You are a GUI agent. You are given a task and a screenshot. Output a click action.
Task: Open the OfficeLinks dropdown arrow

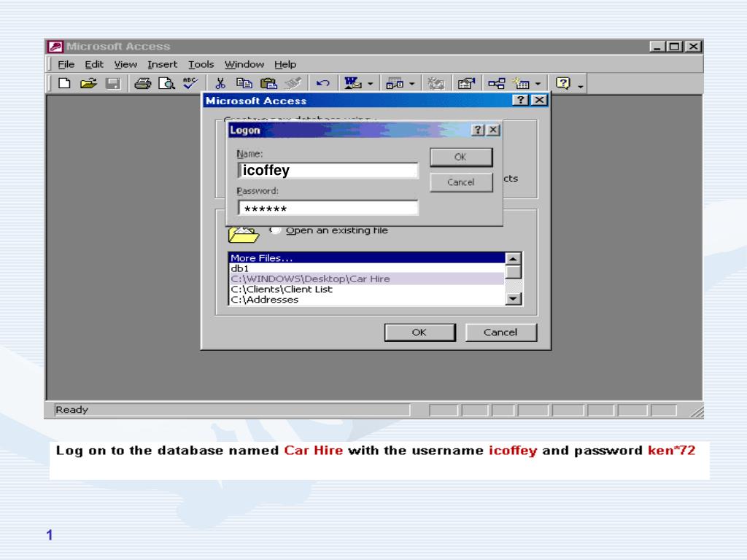tap(370, 85)
